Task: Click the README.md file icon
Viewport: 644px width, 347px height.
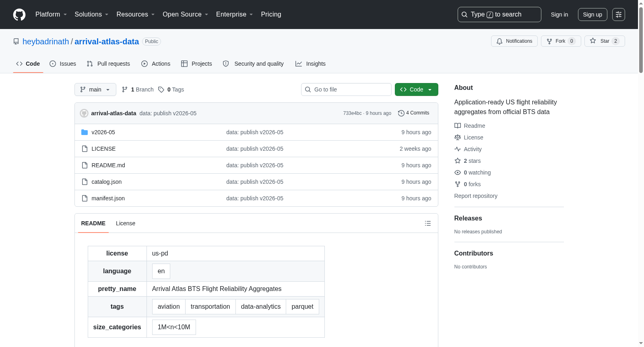Action: 85,165
